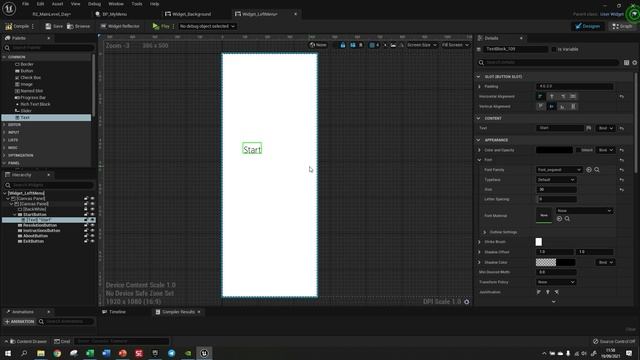Click the Color and Opacity black swatch
This screenshot has width=640, height=360.
(554, 150)
